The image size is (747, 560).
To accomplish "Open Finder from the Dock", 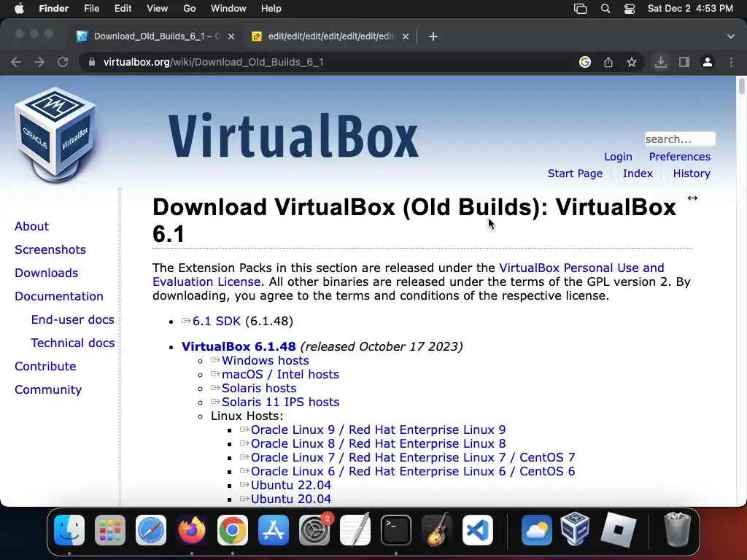I will click(x=69, y=530).
